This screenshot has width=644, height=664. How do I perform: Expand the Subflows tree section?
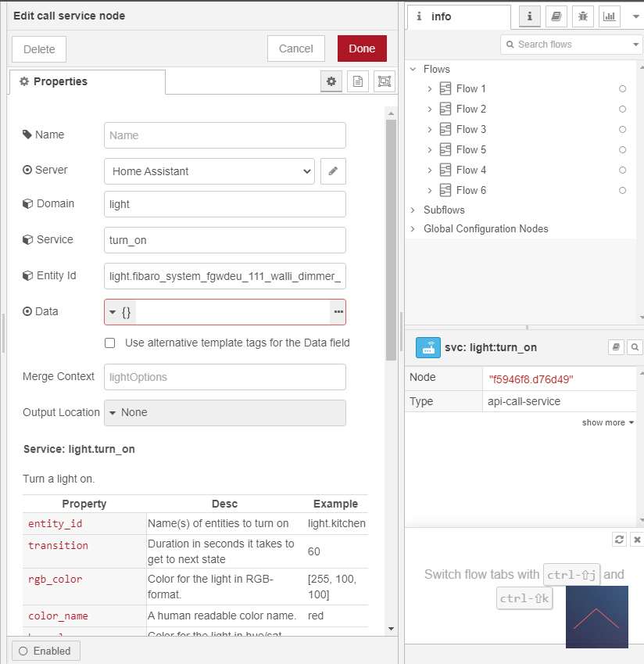point(413,210)
